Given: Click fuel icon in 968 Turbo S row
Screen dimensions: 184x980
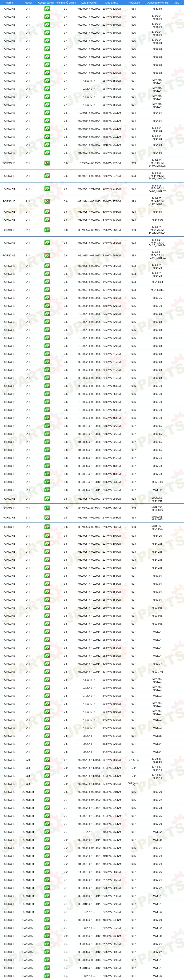Looking at the screenshot, I should tap(47, 784).
